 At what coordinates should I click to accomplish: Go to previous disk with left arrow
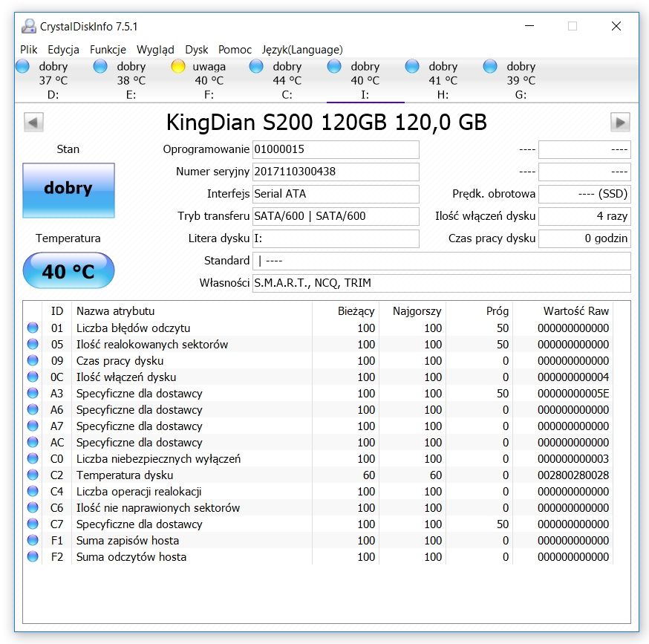click(33, 122)
